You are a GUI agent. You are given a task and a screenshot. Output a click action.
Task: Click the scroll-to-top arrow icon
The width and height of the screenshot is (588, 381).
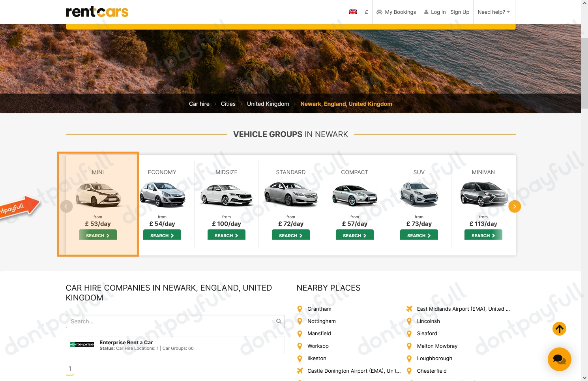559,328
